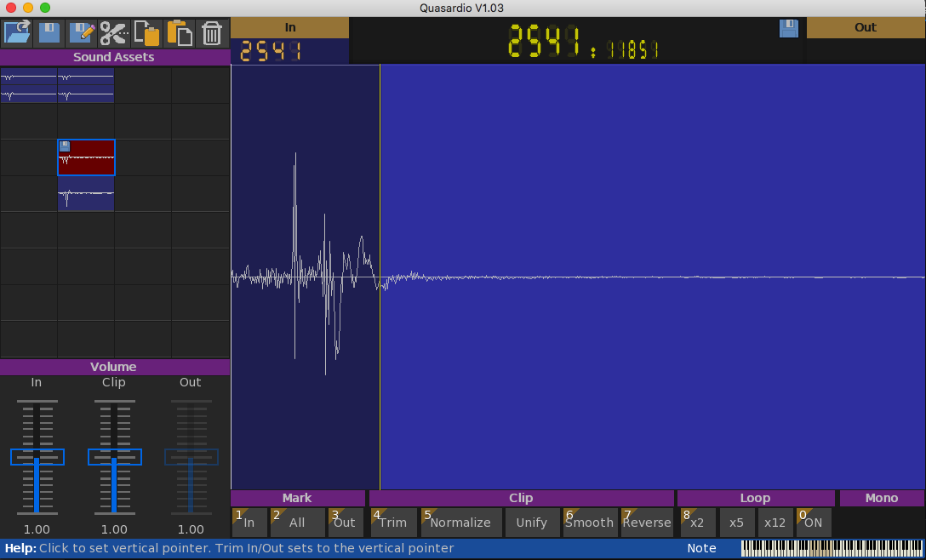Click the In header tab

(290, 28)
